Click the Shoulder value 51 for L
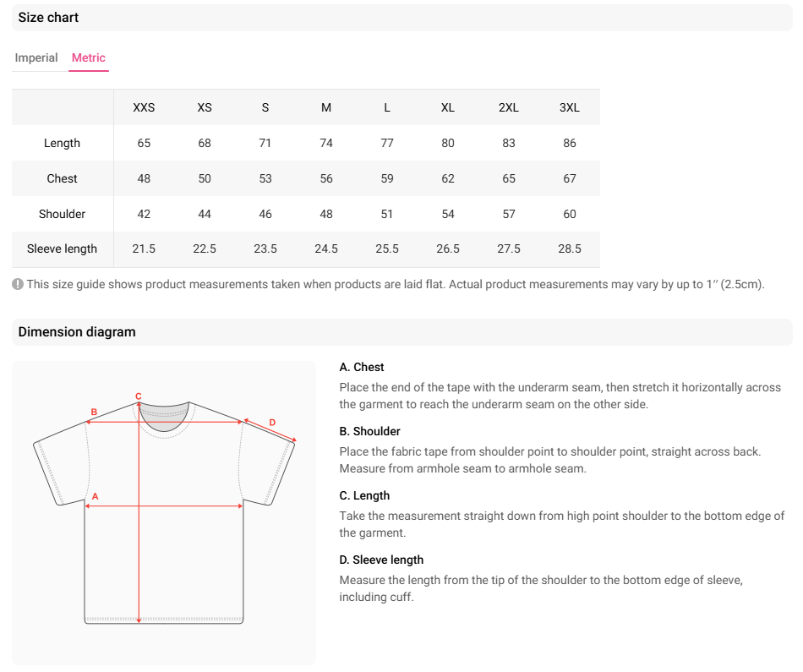Viewport: 803px width, 672px height. pyautogui.click(x=386, y=214)
